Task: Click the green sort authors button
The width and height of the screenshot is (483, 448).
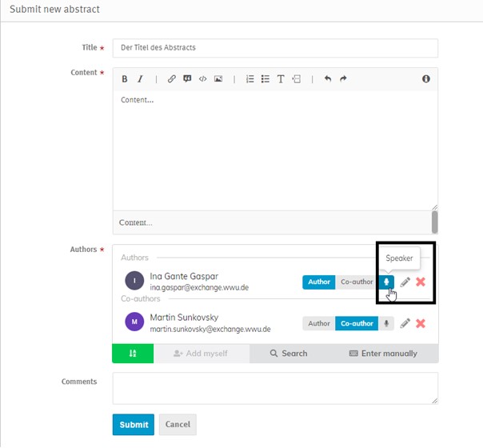Action: [x=133, y=354]
